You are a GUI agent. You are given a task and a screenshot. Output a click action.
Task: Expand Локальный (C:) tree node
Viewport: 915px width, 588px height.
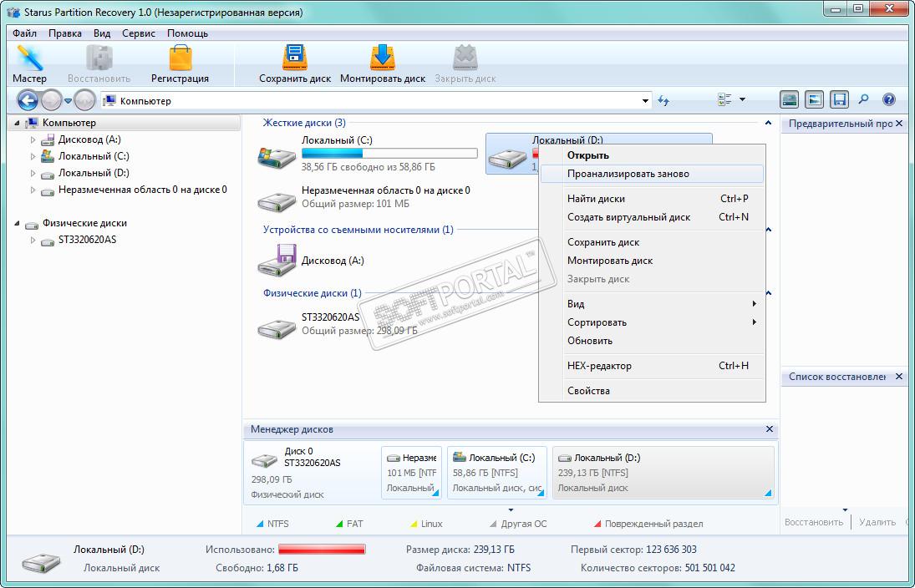click(33, 156)
